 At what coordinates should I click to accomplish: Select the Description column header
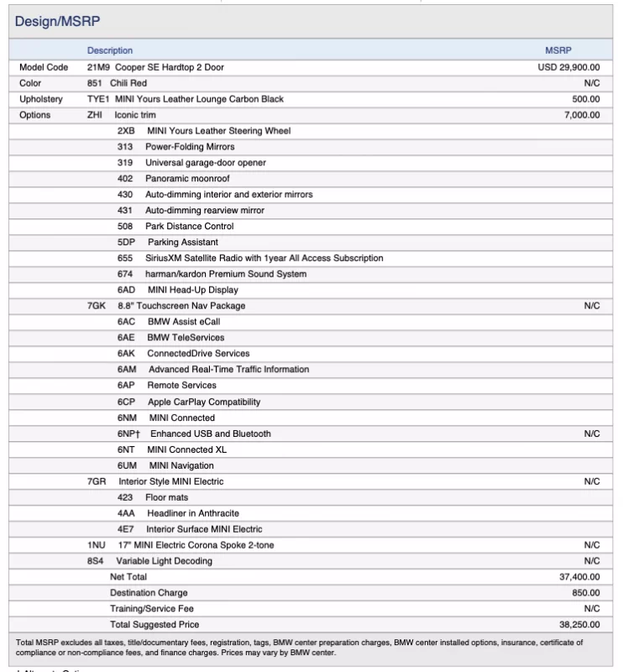point(110,50)
